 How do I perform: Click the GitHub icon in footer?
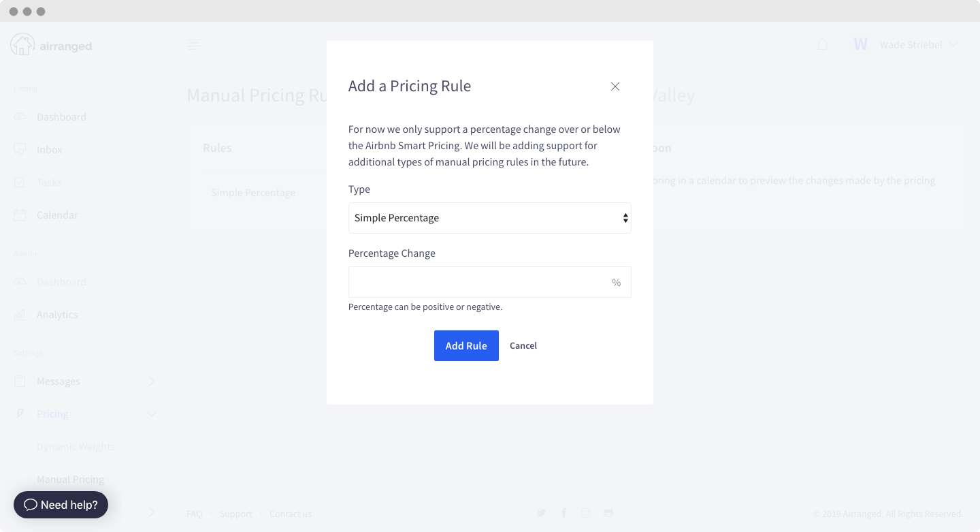coord(608,513)
